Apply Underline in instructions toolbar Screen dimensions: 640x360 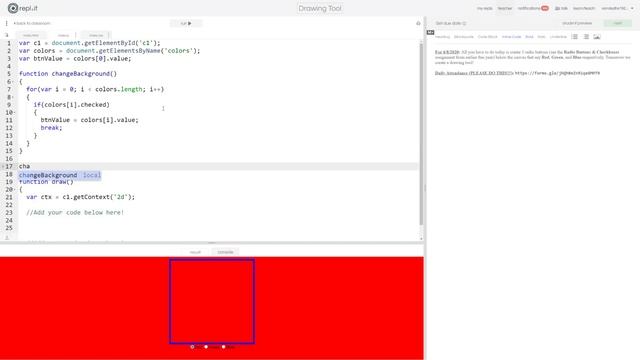pos(558,37)
